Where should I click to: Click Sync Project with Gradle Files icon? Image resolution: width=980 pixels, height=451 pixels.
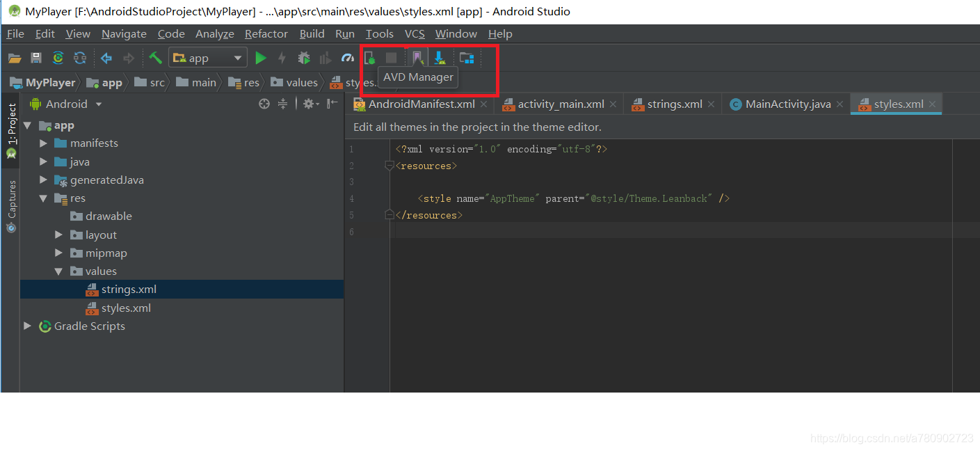58,58
